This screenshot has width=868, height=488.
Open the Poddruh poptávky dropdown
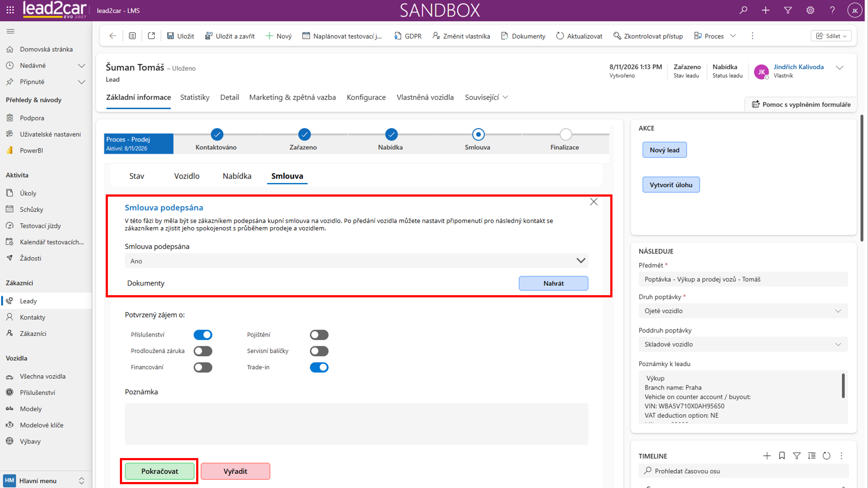pyautogui.click(x=743, y=344)
